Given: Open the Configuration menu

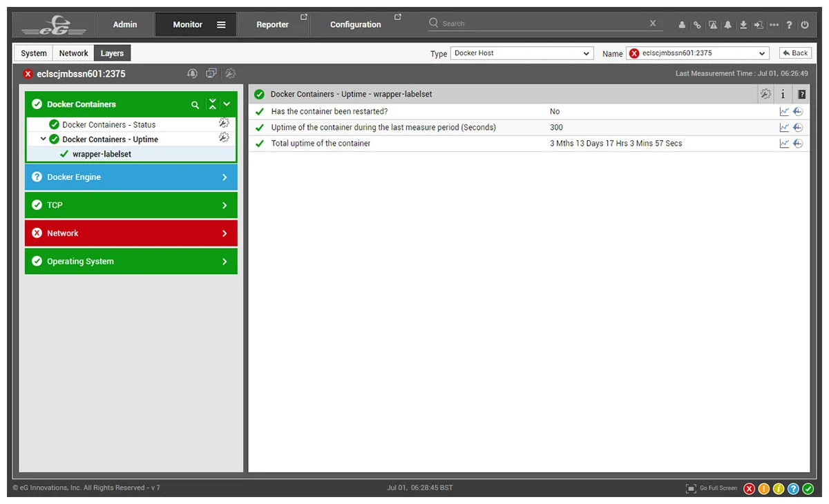Looking at the screenshot, I should click(x=355, y=25).
